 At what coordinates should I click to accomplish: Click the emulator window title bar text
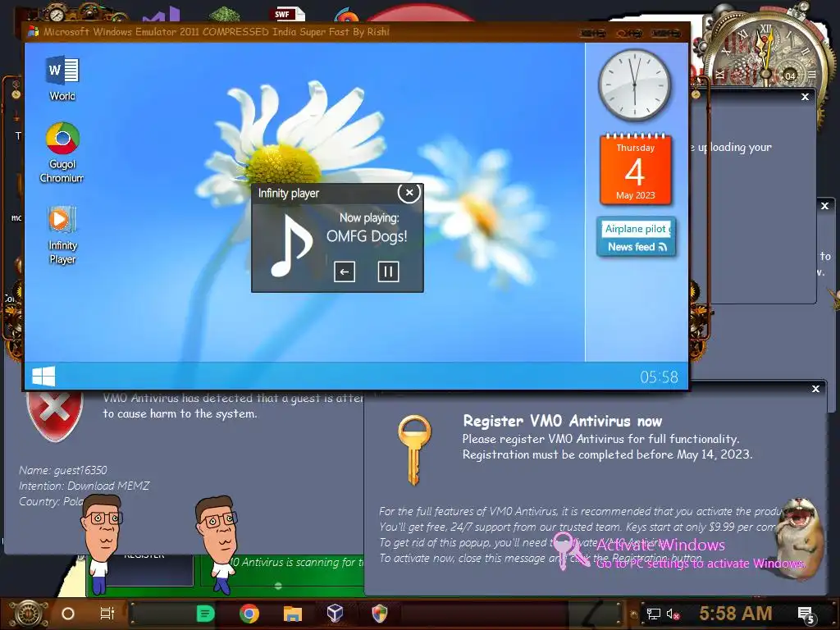217,32
